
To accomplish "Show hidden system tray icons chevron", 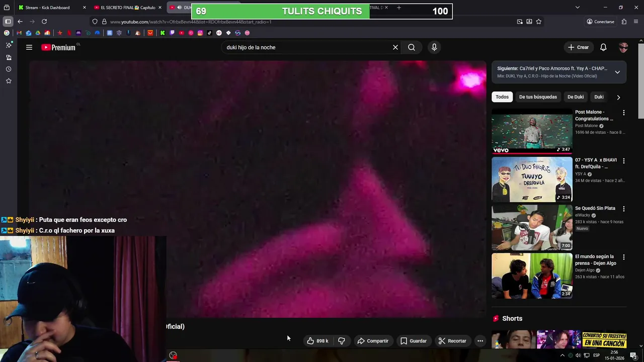I will pos(562,355).
